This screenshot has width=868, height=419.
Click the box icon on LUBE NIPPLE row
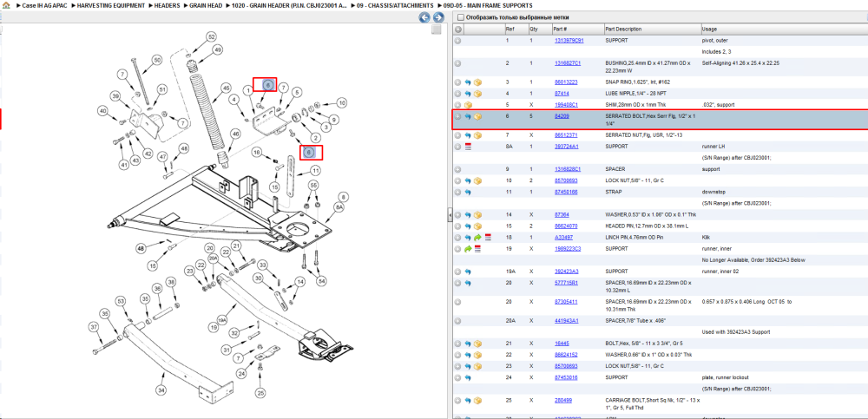click(477, 94)
